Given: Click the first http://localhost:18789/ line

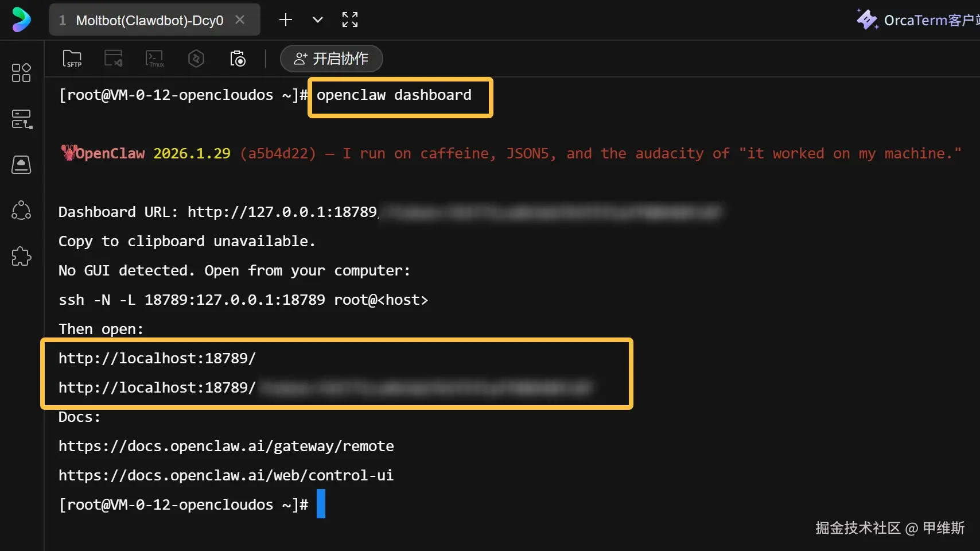Looking at the screenshot, I should (157, 358).
